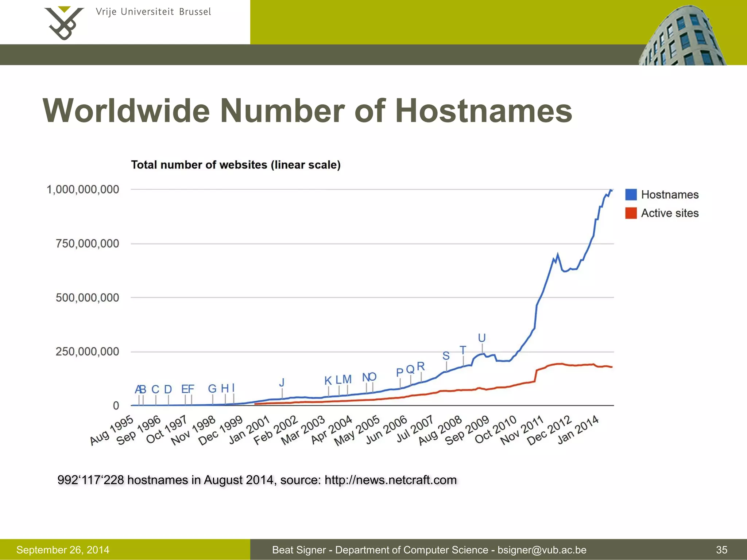Click the Oct 2010 x-axis label
The image size is (747, 560).
pyautogui.click(x=496, y=430)
